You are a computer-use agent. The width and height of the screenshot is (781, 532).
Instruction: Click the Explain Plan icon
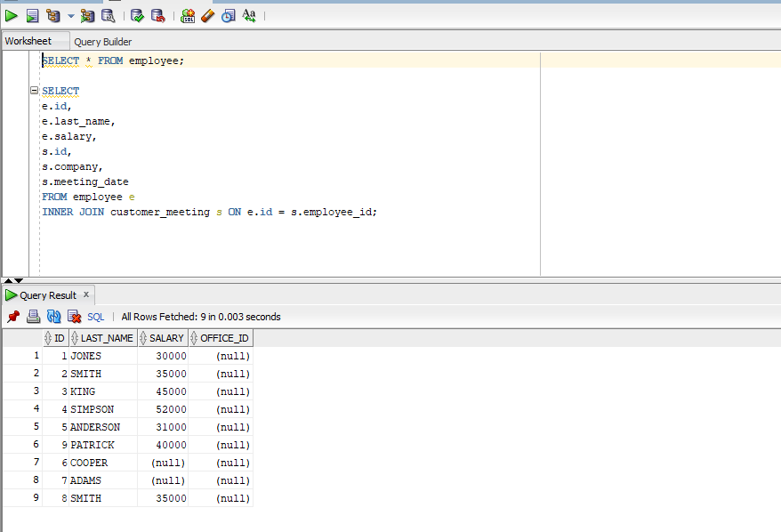(52, 16)
